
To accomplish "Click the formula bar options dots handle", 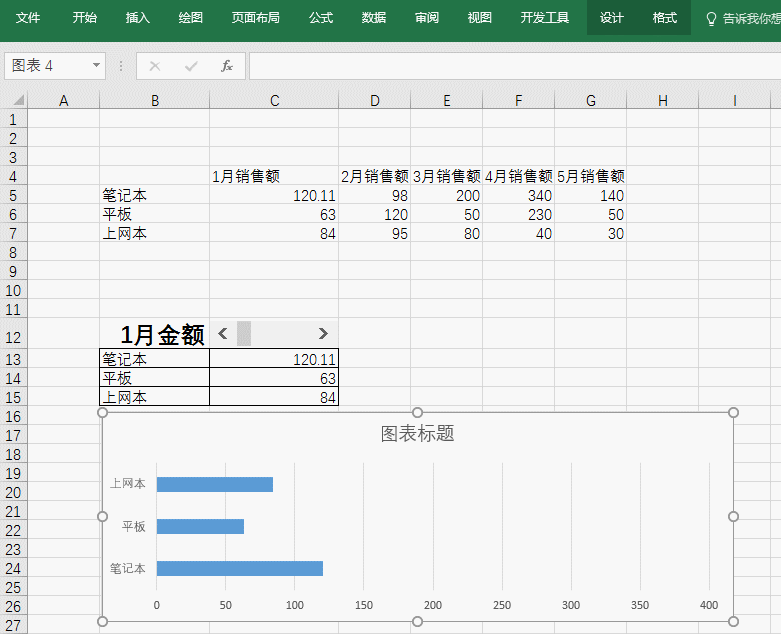I will coord(121,66).
